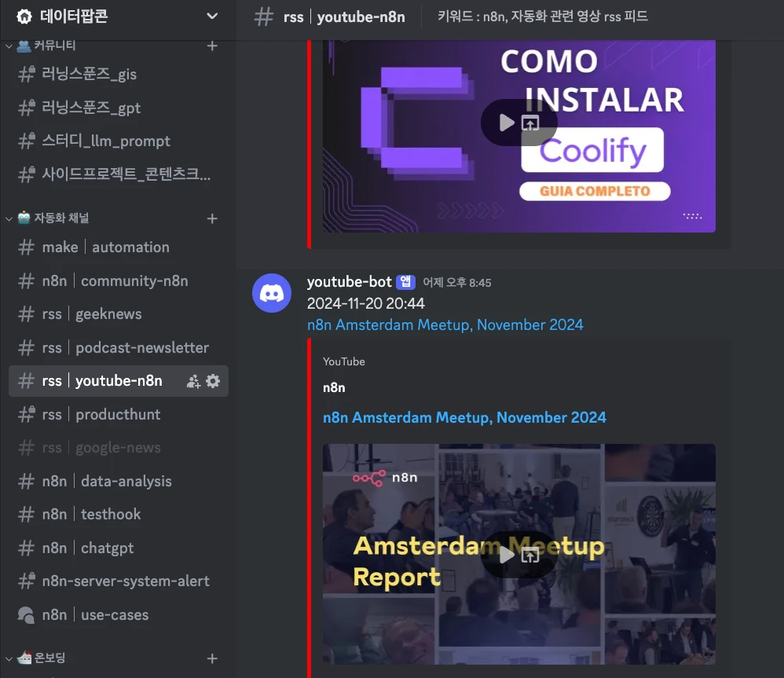Play the Amsterdam Meetup Report video
The image size is (784, 678).
[507, 555]
